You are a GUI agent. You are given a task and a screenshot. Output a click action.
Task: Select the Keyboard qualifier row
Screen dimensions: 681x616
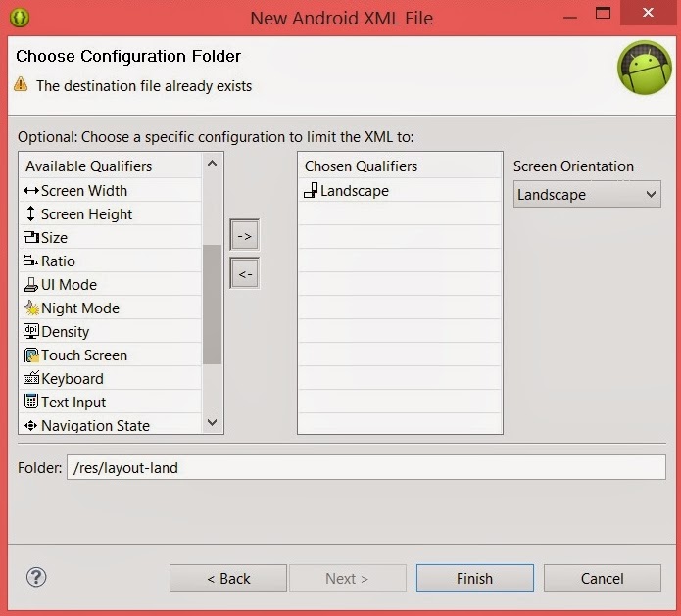click(x=111, y=378)
